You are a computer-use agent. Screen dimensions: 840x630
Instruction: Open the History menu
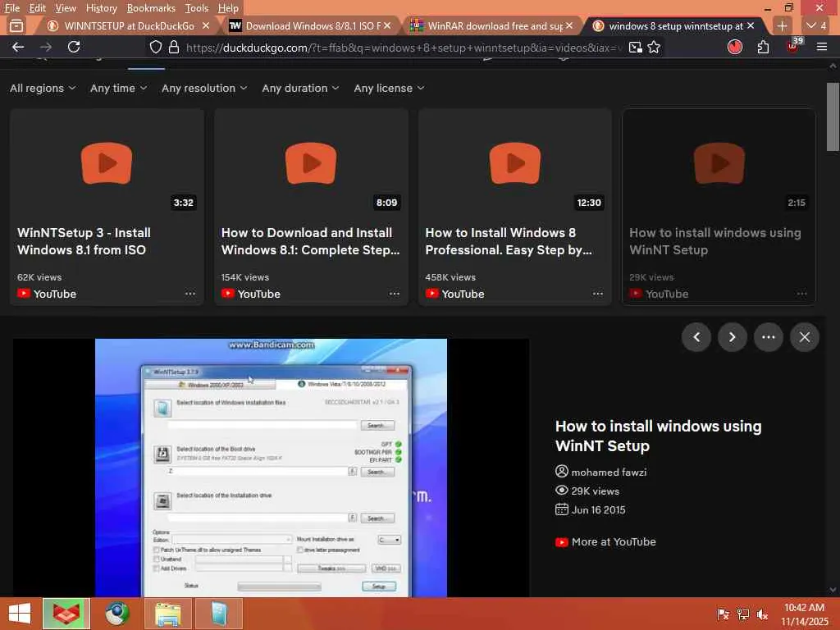click(x=101, y=8)
